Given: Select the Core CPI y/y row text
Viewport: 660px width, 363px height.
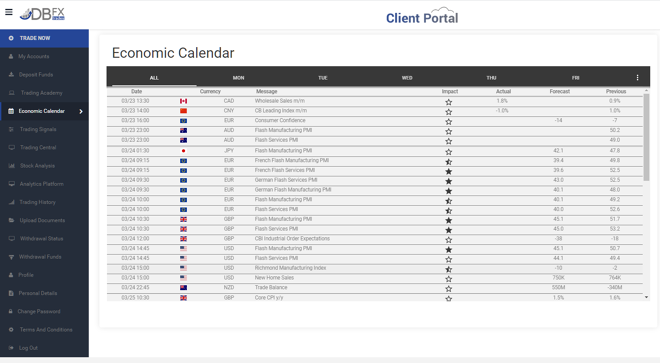Looking at the screenshot, I should tap(269, 297).
